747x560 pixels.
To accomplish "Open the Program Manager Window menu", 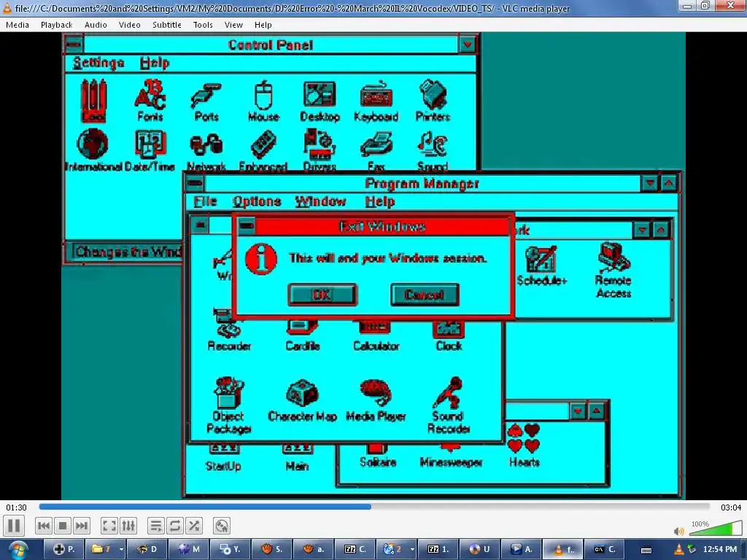I will (x=320, y=201).
